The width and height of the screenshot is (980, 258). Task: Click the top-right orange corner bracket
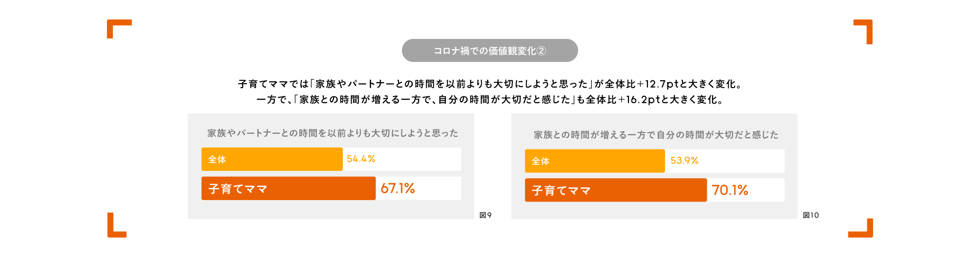point(867,25)
